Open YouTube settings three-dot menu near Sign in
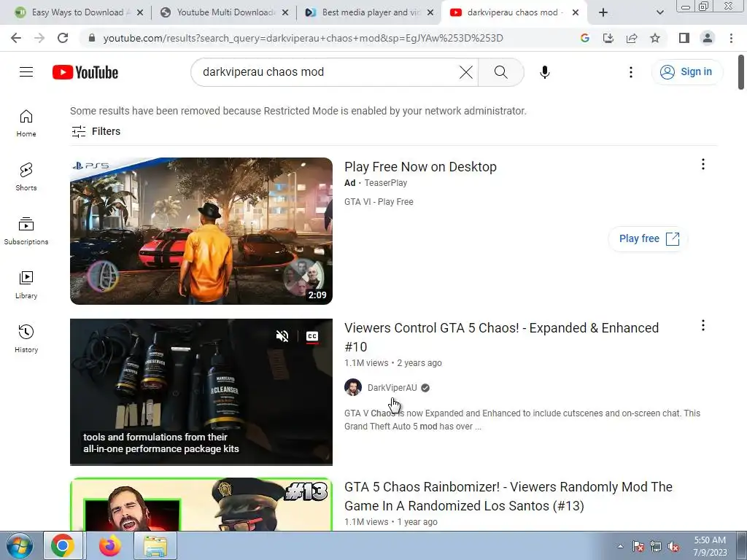747x560 pixels. click(x=631, y=72)
